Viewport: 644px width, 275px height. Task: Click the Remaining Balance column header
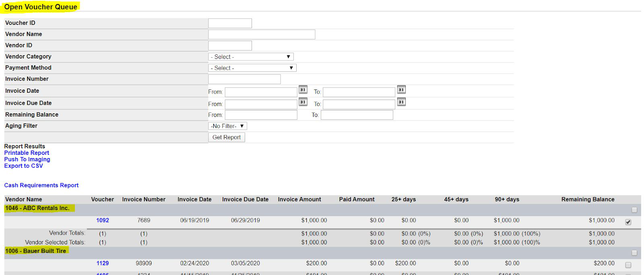pos(588,199)
